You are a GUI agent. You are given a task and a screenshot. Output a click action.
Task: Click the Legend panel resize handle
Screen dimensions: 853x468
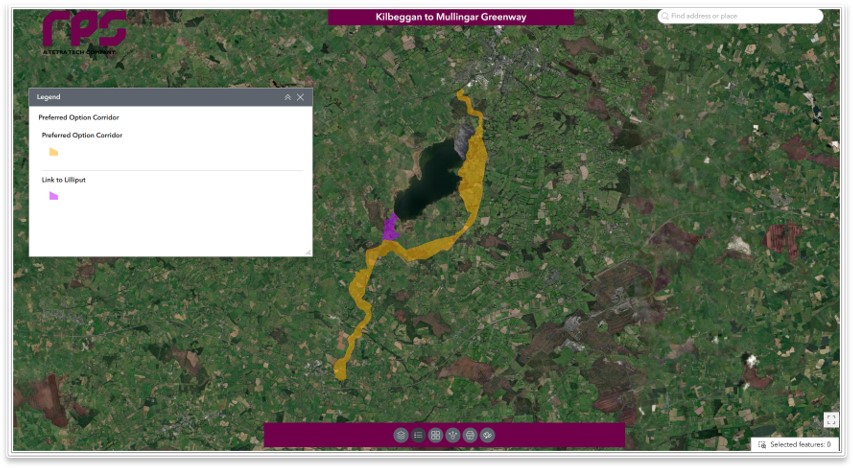pos(308,252)
